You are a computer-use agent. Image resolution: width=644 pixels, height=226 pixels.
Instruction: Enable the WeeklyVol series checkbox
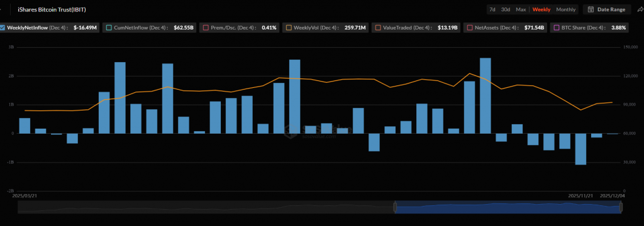[x=289, y=28]
